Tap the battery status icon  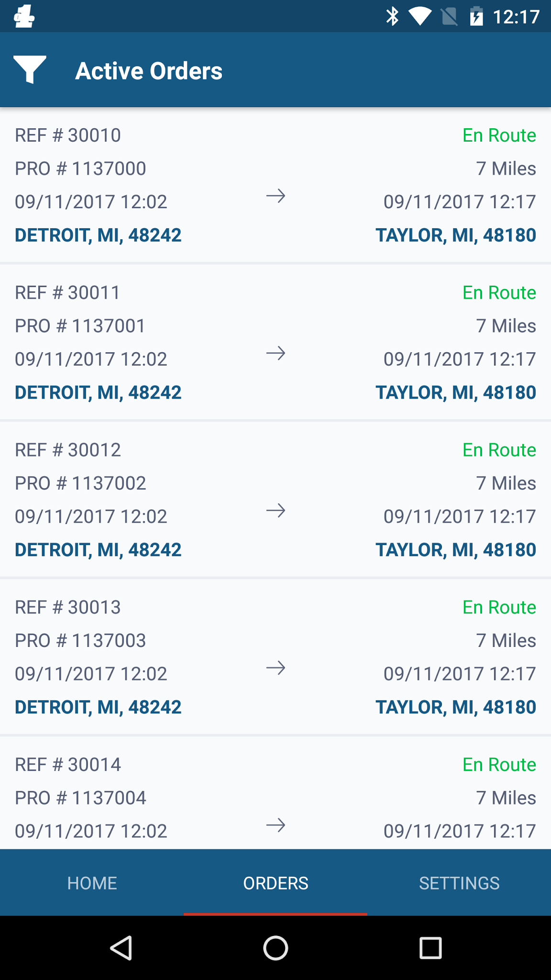pos(476,17)
